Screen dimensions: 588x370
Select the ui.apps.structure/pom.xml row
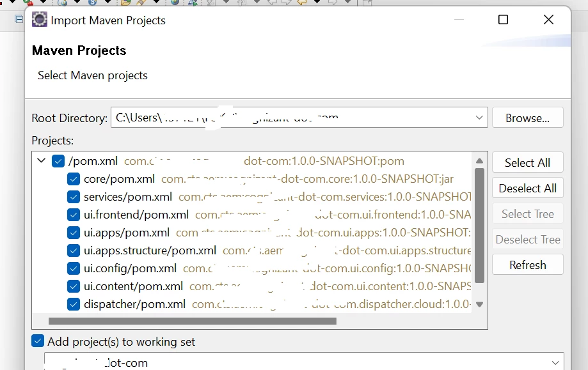pyautogui.click(x=277, y=251)
